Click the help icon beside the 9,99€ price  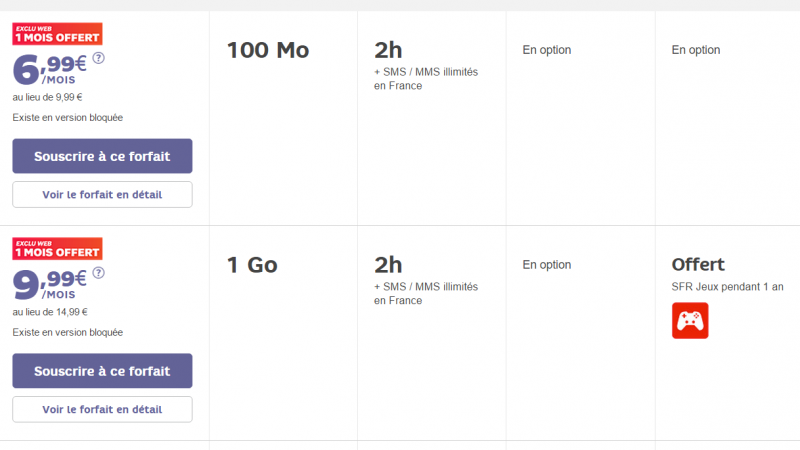point(98,272)
